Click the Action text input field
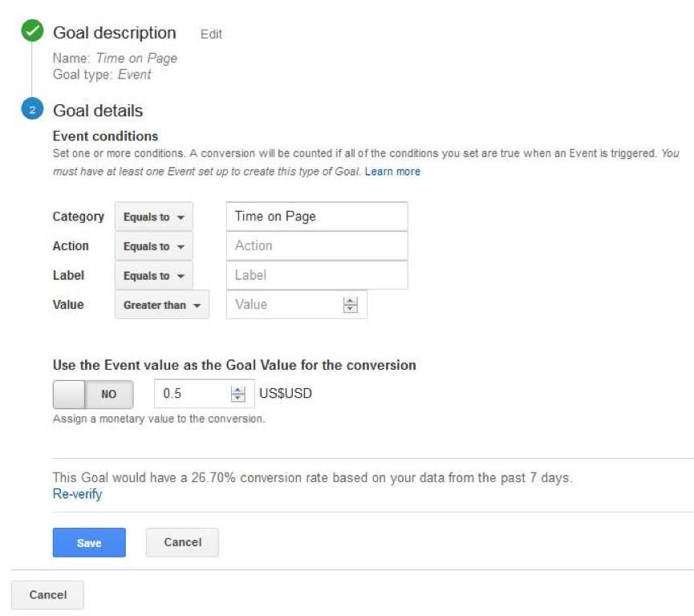The image size is (694, 616). 317,246
